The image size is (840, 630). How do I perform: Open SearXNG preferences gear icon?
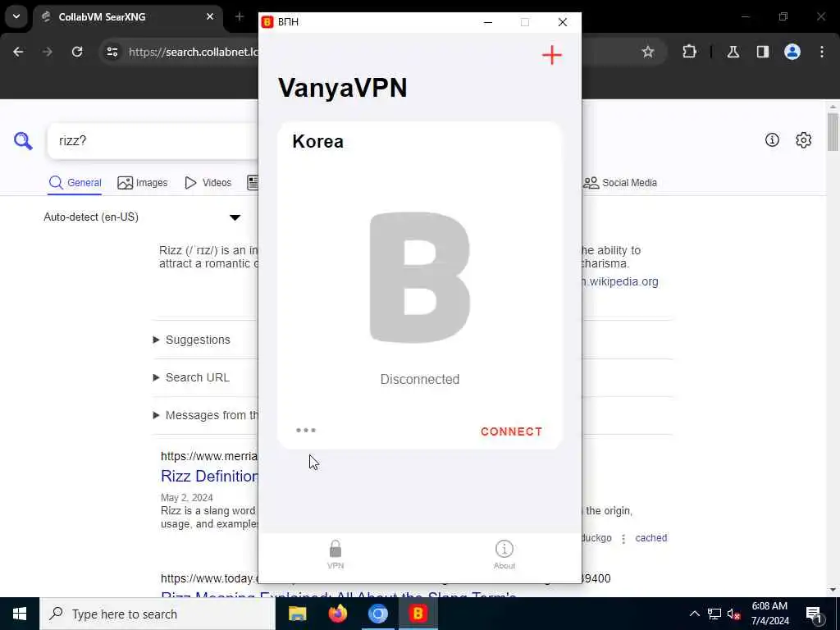[804, 140]
